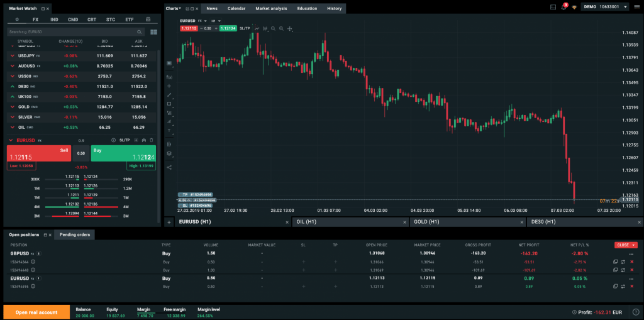The width and height of the screenshot is (644, 320).
Task: Open the favorites star tab in Market Watch
Action: [x=17, y=19]
